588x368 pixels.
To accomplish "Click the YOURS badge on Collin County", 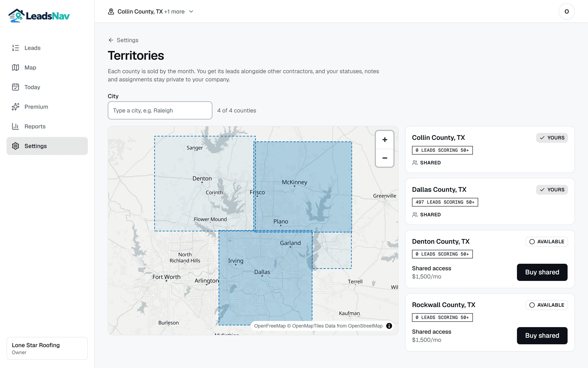I will point(552,138).
